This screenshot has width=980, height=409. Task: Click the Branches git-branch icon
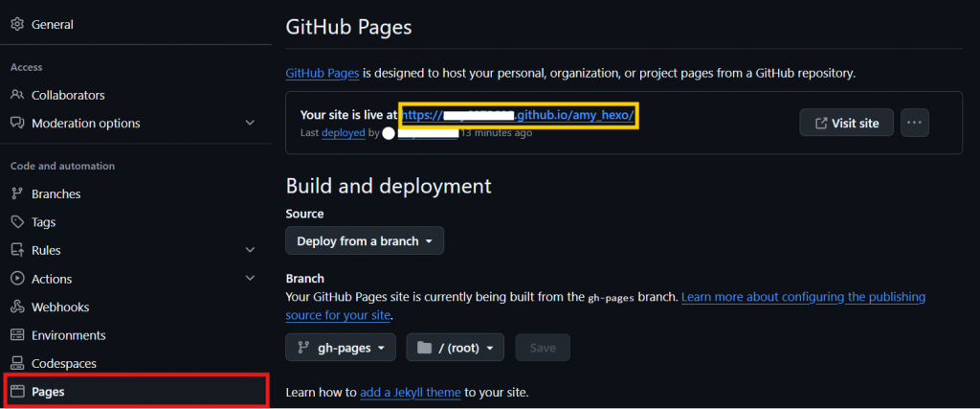(x=17, y=193)
